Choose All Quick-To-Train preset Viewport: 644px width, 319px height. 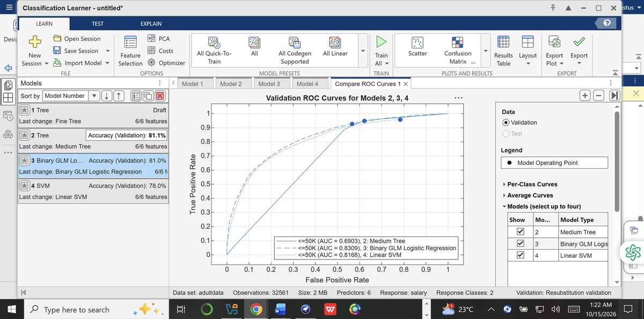click(214, 50)
